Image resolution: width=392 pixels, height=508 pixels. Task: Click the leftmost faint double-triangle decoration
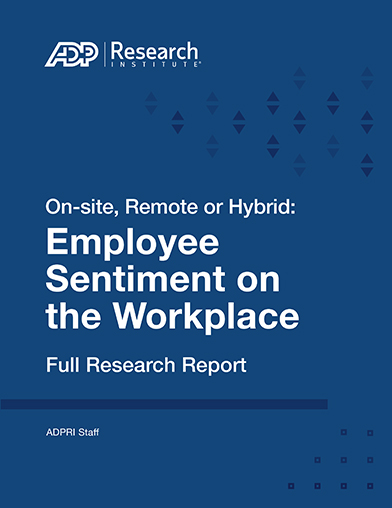[x=151, y=104]
